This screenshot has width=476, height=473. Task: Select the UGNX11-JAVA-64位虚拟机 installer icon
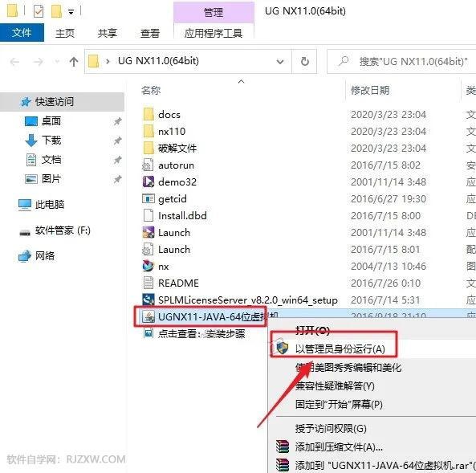[148, 317]
